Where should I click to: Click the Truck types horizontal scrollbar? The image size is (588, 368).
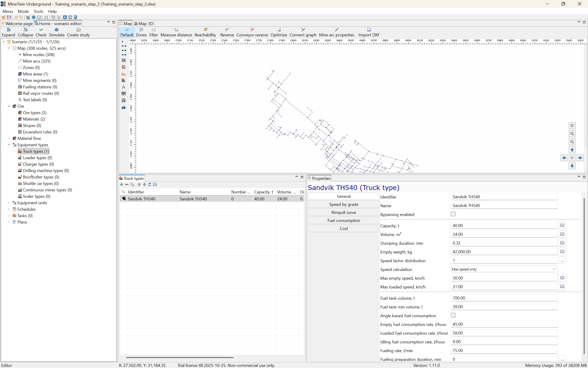180,357
